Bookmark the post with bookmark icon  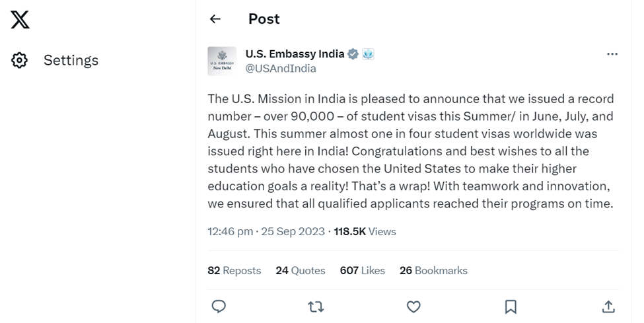tap(511, 306)
